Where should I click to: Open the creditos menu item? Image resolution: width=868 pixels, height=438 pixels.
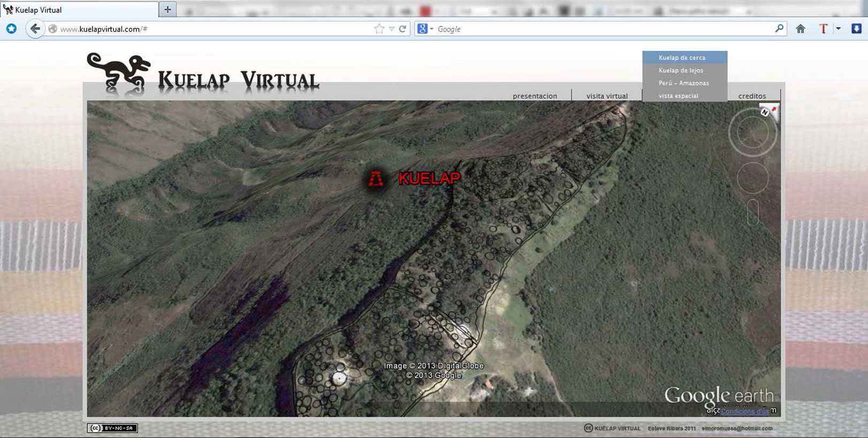pos(752,96)
